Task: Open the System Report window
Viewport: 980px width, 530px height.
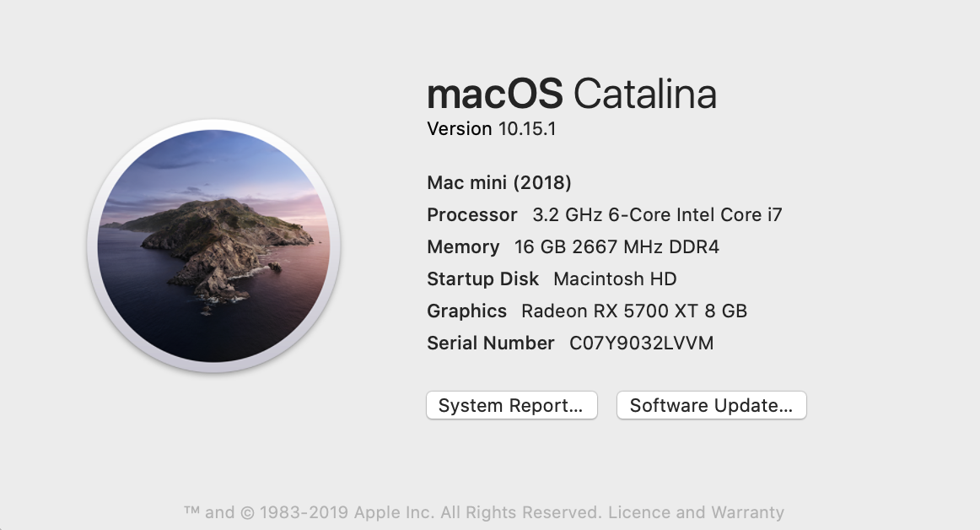Action: pos(511,405)
